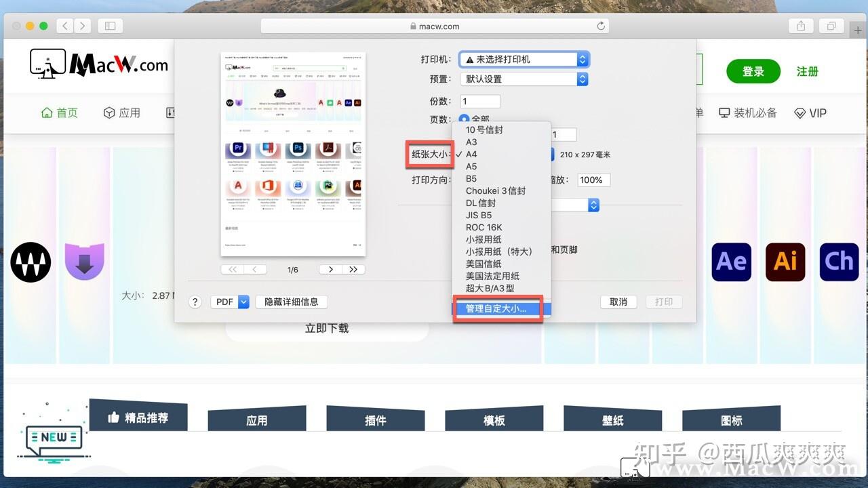The height and width of the screenshot is (488, 868).
Task: Click the 取消 button in print dialog
Action: (x=618, y=302)
